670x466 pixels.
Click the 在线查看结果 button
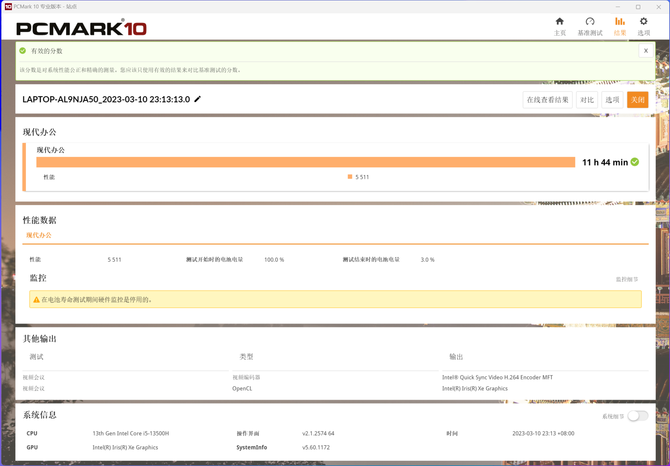coord(547,100)
